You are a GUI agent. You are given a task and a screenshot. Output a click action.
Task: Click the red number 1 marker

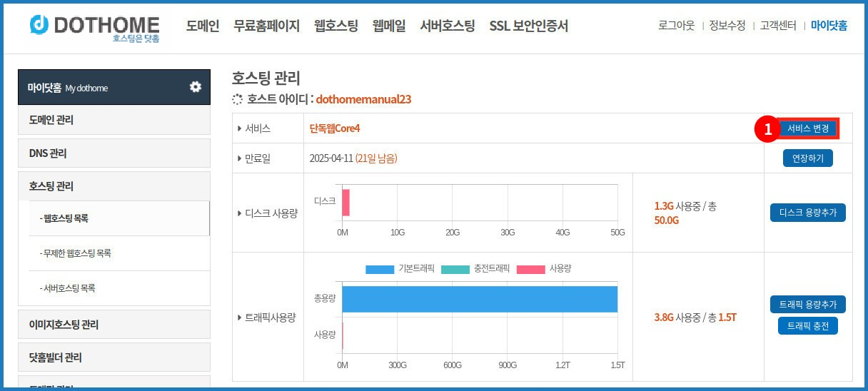click(x=767, y=129)
